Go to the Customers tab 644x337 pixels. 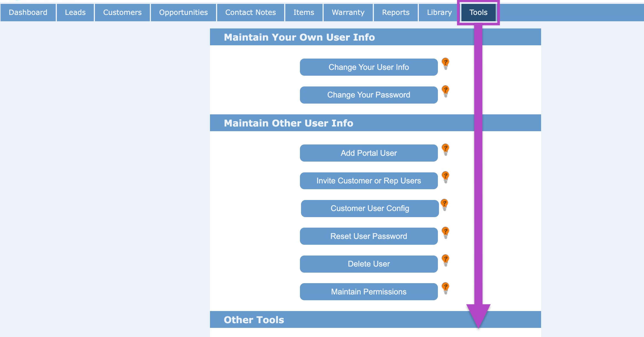[122, 12]
